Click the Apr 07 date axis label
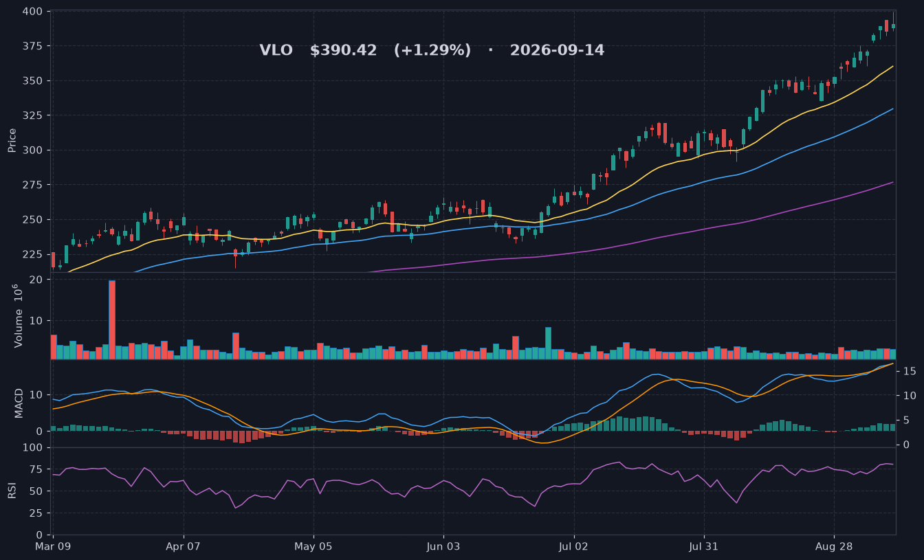 (x=184, y=547)
